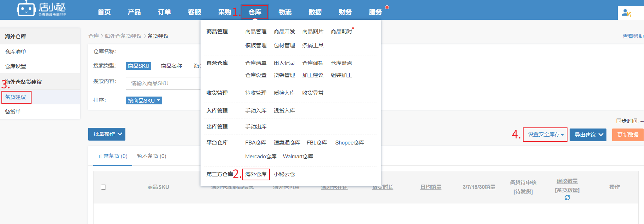The width and height of the screenshot is (644, 224).
Task: Click the refresh icon under 建议数量
Action: pyautogui.click(x=567, y=198)
